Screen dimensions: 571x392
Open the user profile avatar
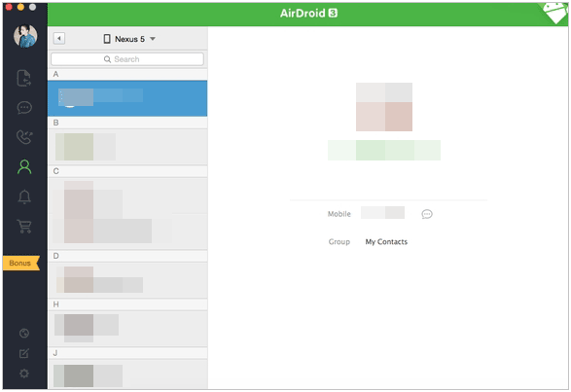(x=25, y=36)
